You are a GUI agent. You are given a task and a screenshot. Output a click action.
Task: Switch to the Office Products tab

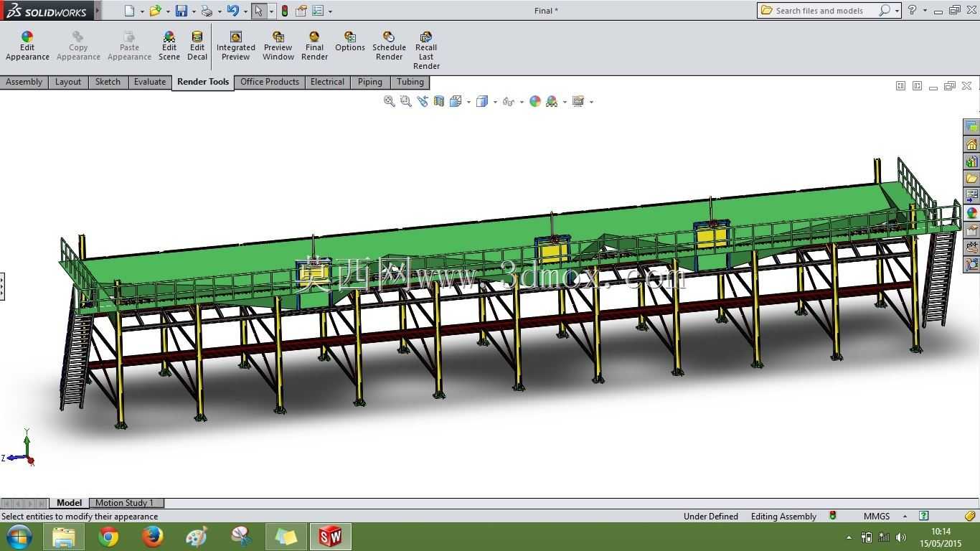pos(270,82)
